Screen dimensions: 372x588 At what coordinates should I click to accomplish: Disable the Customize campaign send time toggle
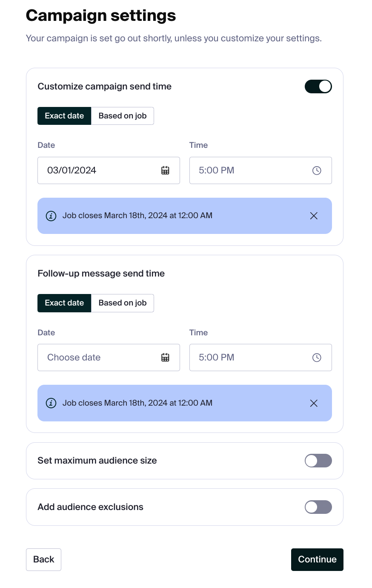click(x=318, y=86)
